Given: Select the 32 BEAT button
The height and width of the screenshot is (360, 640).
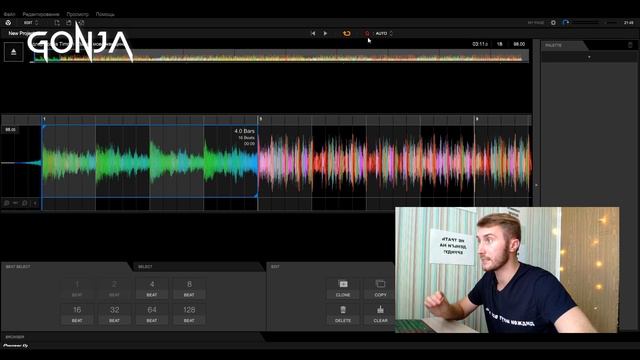Looking at the screenshot, I should click(114, 314).
